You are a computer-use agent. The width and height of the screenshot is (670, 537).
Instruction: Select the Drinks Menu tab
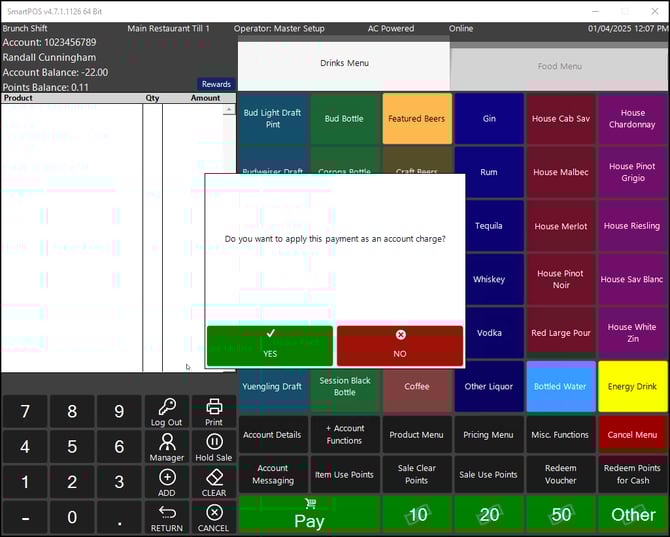pos(344,64)
